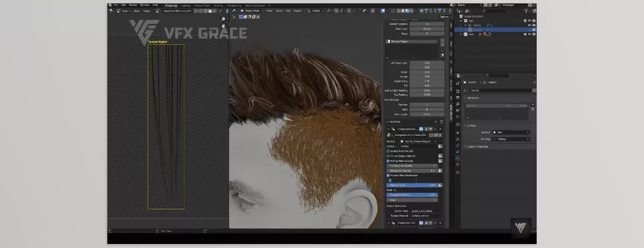
Task: Click the Hair Length value field
Action: point(427,114)
